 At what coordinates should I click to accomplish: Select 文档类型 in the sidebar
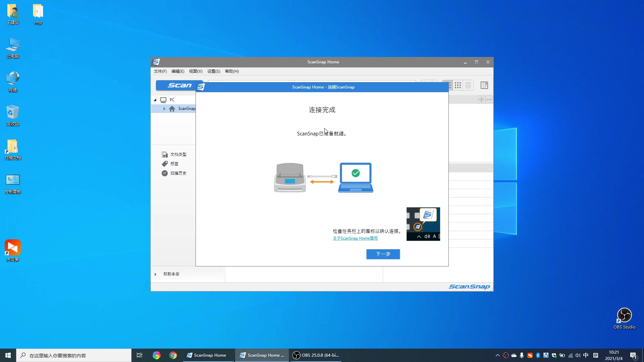pos(174,155)
